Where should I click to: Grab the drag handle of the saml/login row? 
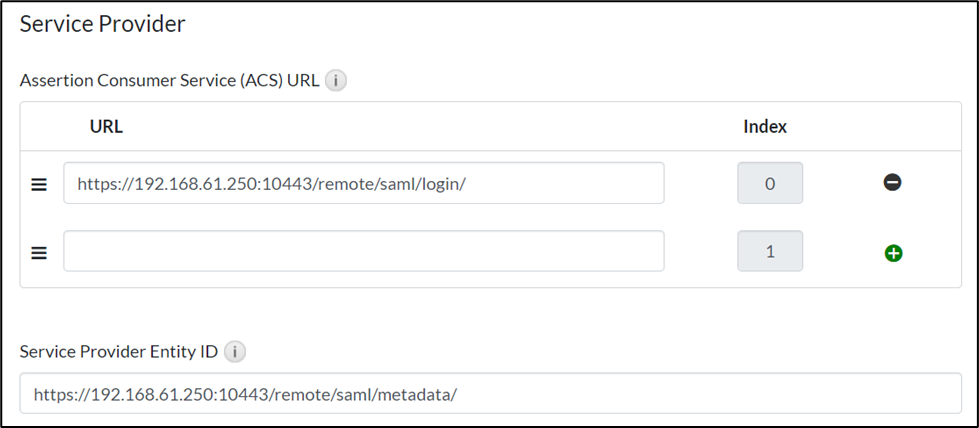pyautogui.click(x=39, y=184)
